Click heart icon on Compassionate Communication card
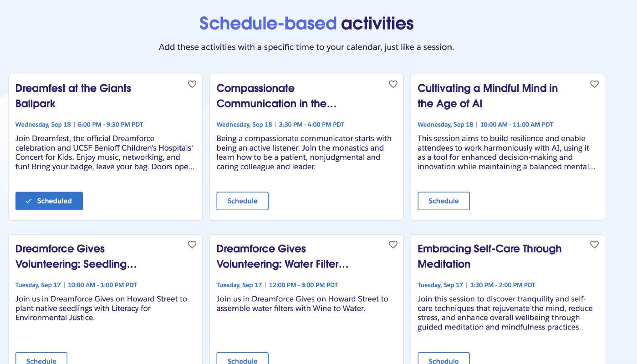Image resolution: width=637 pixels, height=364 pixels. [393, 84]
